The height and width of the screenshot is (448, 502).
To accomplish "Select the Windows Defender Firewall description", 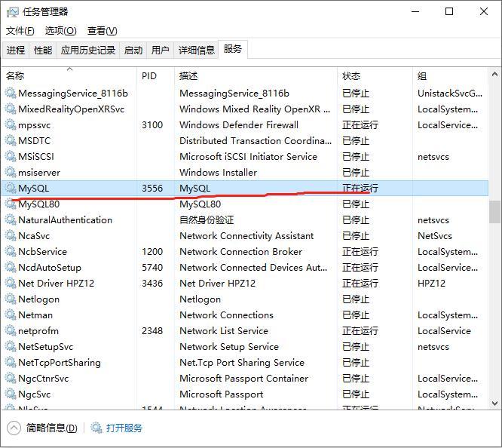I will (239, 125).
